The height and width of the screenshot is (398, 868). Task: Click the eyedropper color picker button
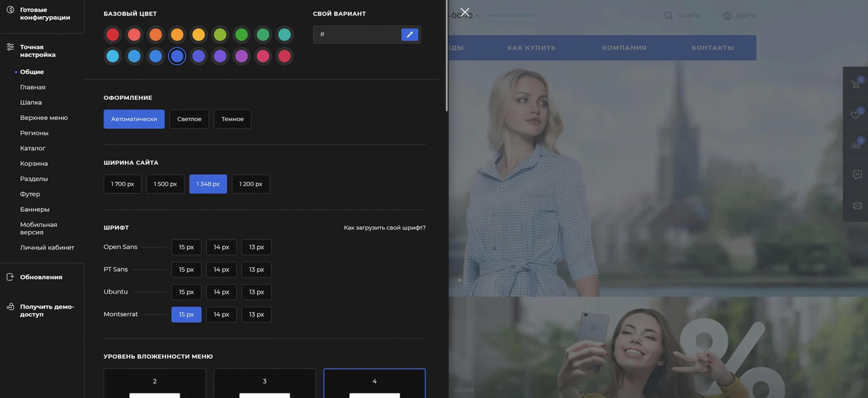tap(409, 34)
